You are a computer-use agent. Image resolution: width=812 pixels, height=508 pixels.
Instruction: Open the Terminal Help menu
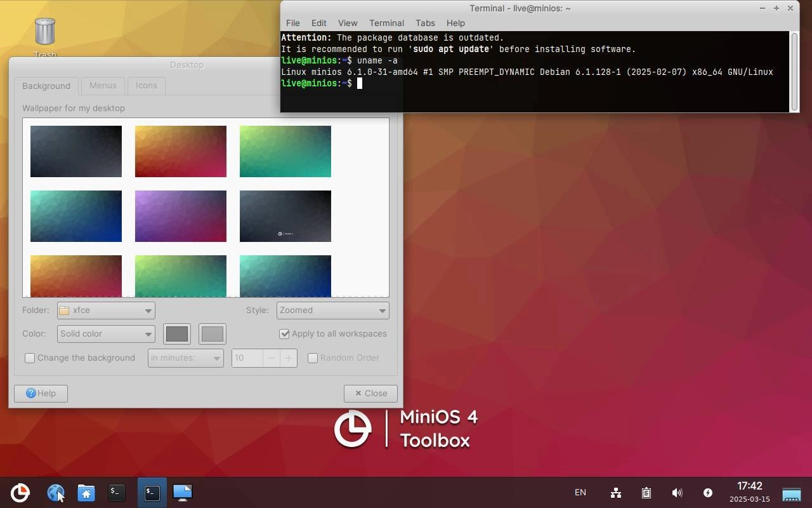(x=455, y=23)
